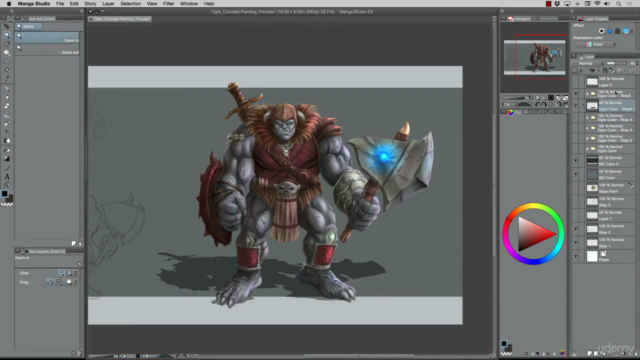Select the Fill bucket tool
This screenshot has height=360, width=640.
coord(7,150)
